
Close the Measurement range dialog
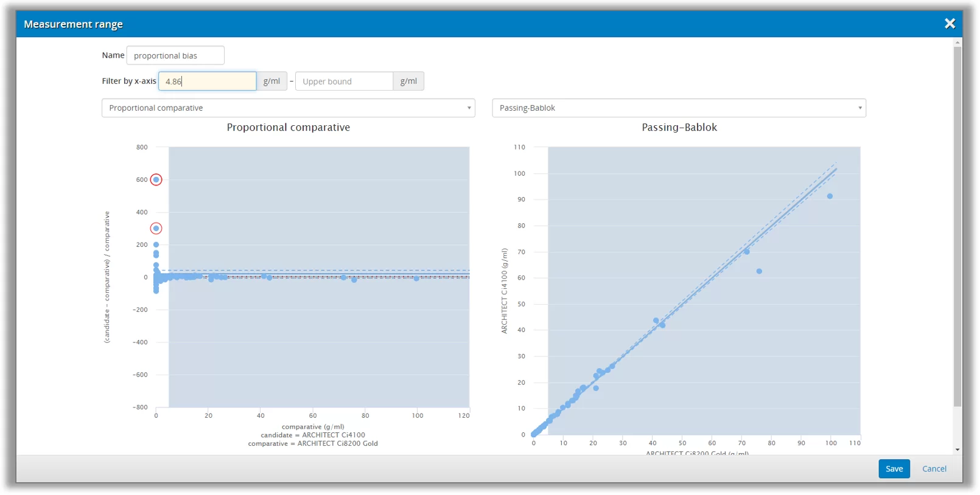(x=949, y=24)
